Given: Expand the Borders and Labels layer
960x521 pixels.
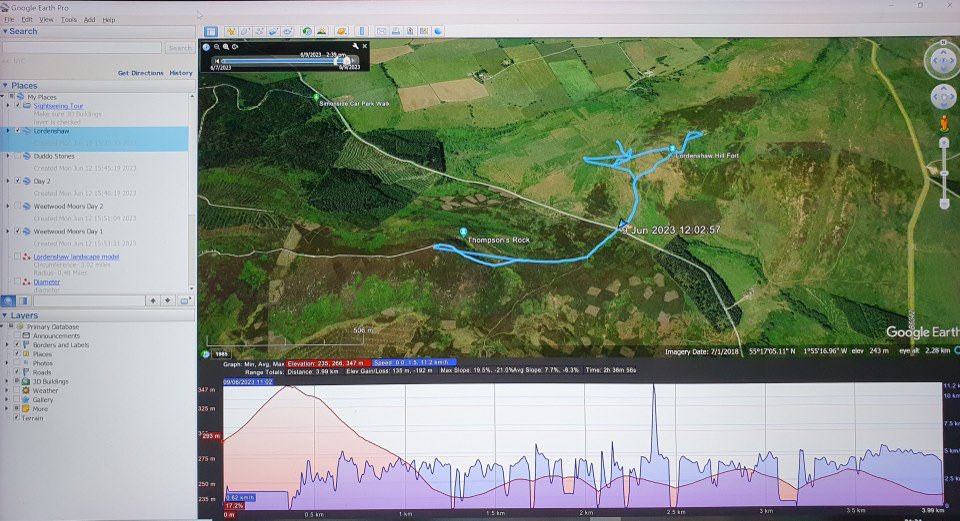Looking at the screenshot, I should tap(8, 345).
